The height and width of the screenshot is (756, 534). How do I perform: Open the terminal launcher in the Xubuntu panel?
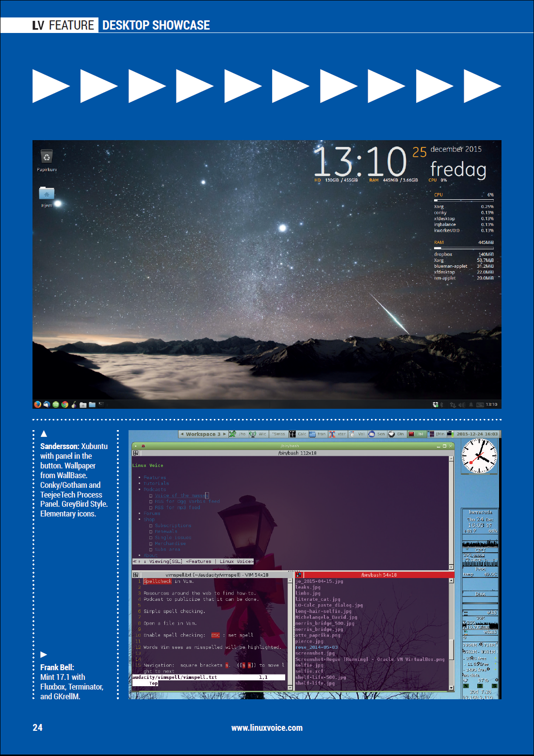[101, 404]
